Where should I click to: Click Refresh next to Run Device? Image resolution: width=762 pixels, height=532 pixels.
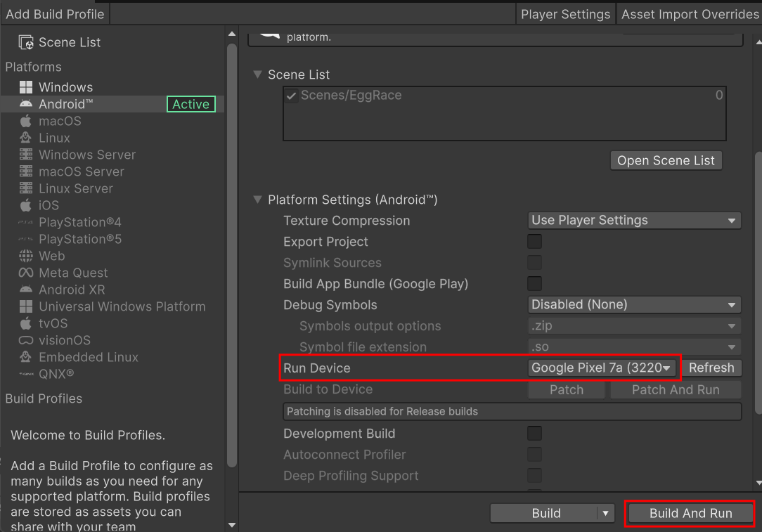click(711, 368)
